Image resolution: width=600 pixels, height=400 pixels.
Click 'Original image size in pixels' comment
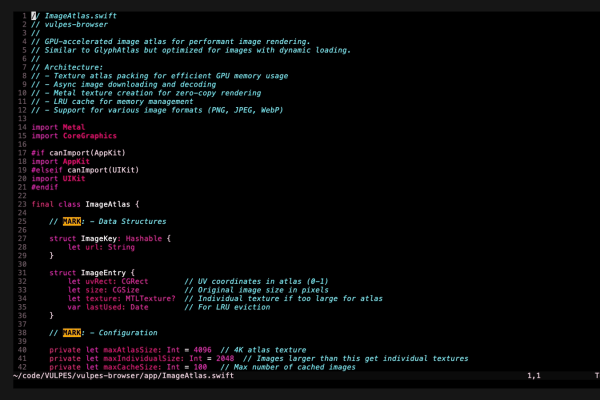(256, 290)
